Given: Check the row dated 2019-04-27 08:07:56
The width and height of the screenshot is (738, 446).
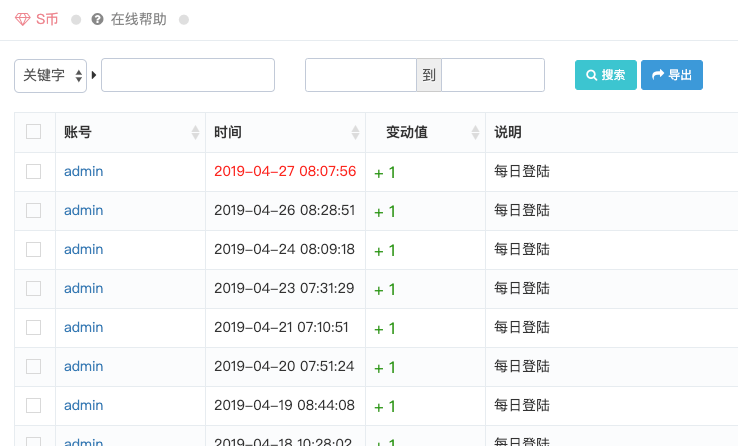Looking at the screenshot, I should coord(34,171).
